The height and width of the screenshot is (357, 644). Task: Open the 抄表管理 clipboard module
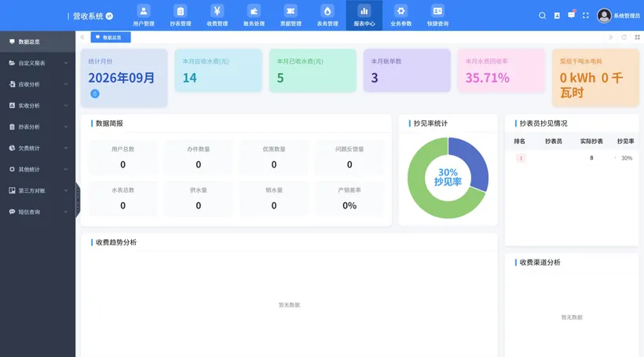(x=181, y=16)
